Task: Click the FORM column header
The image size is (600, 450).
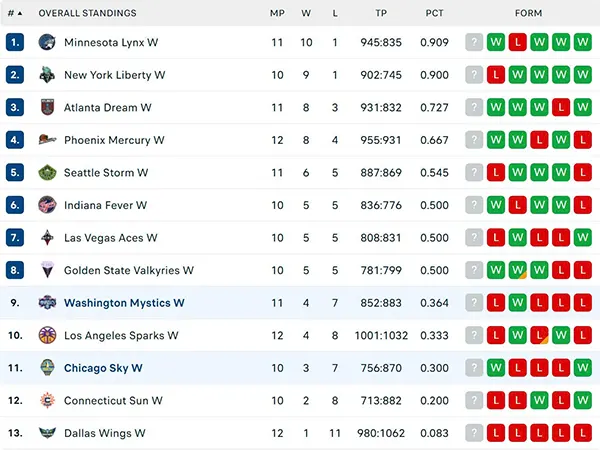Action: point(528,13)
